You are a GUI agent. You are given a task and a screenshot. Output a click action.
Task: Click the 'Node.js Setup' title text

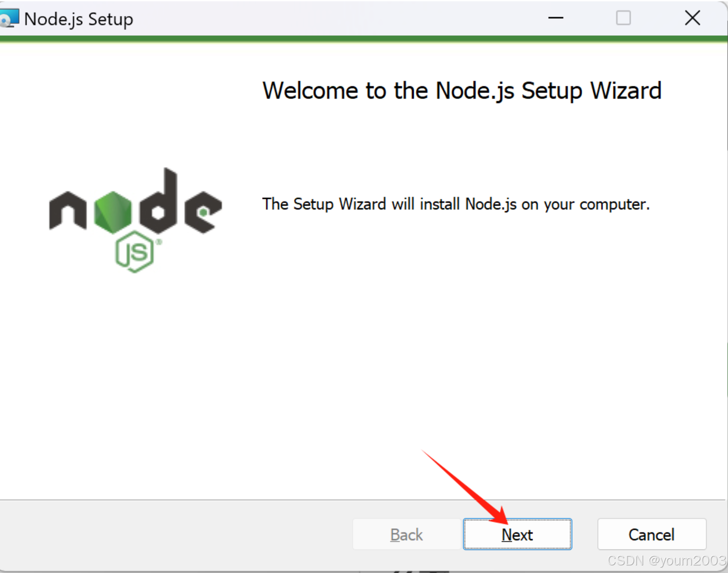pos(79,20)
